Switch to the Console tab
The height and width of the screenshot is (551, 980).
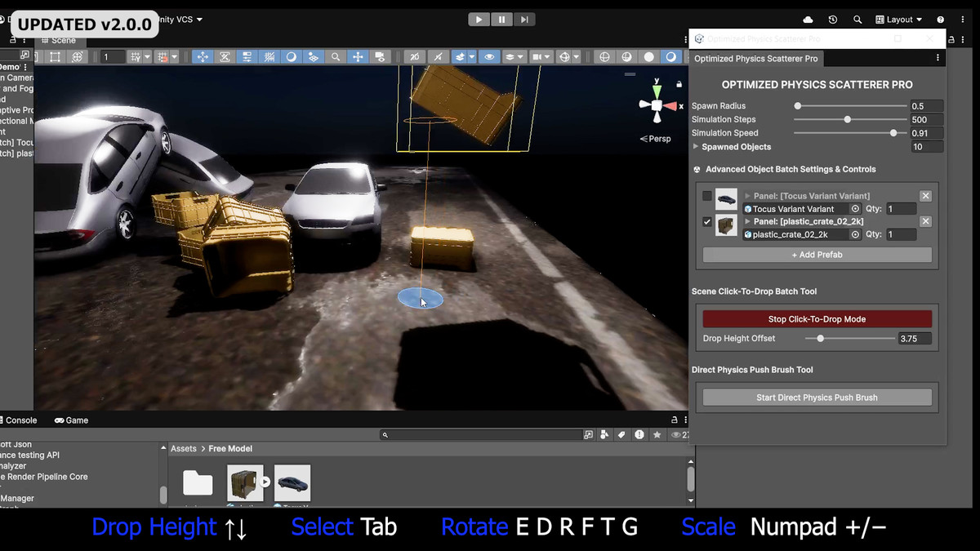pos(18,420)
